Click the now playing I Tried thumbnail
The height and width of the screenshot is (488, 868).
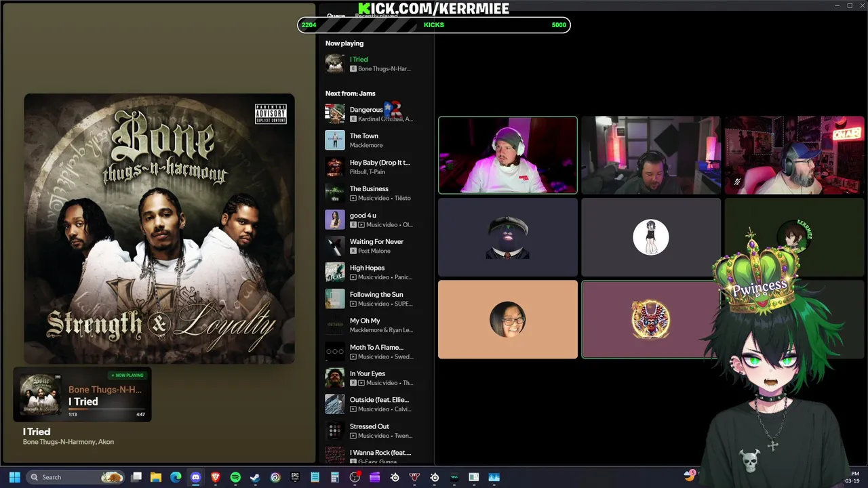tap(334, 64)
